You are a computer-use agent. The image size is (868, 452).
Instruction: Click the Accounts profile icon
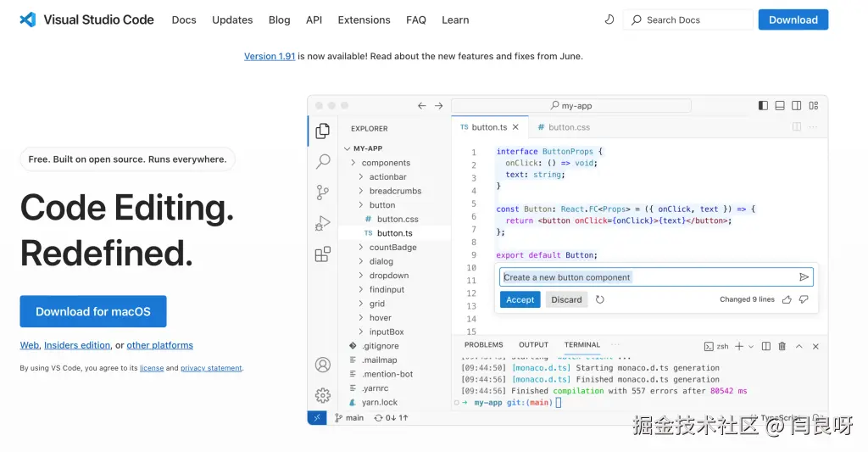[x=323, y=365]
